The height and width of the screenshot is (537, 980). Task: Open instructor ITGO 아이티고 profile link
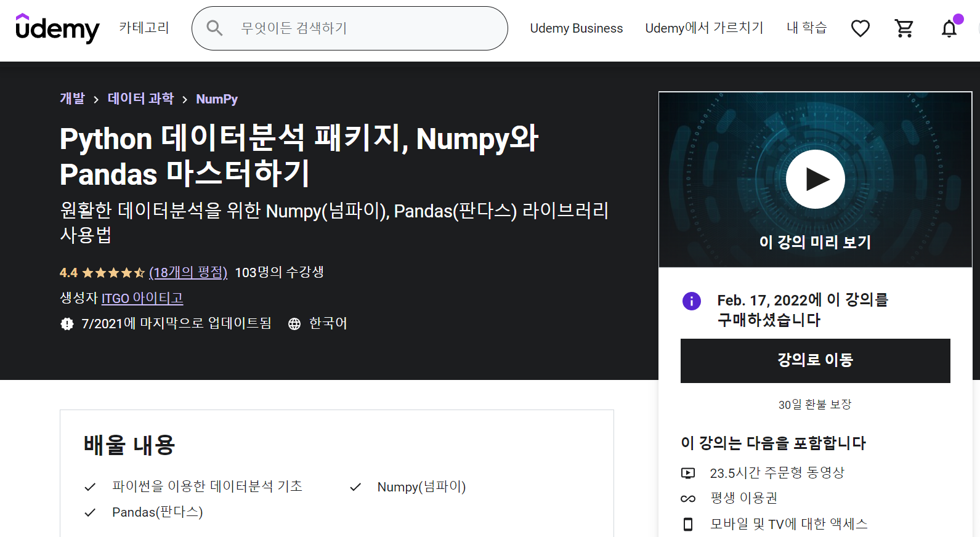pos(142,298)
